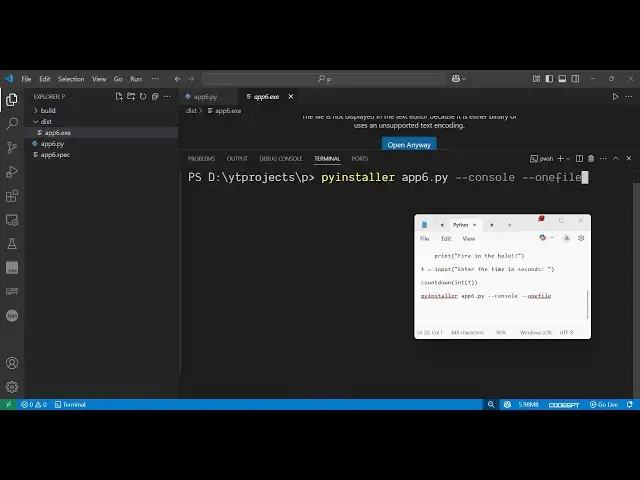The image size is (640, 480).
Task: Kill the terminal with trash icon
Action: pyautogui.click(x=591, y=158)
